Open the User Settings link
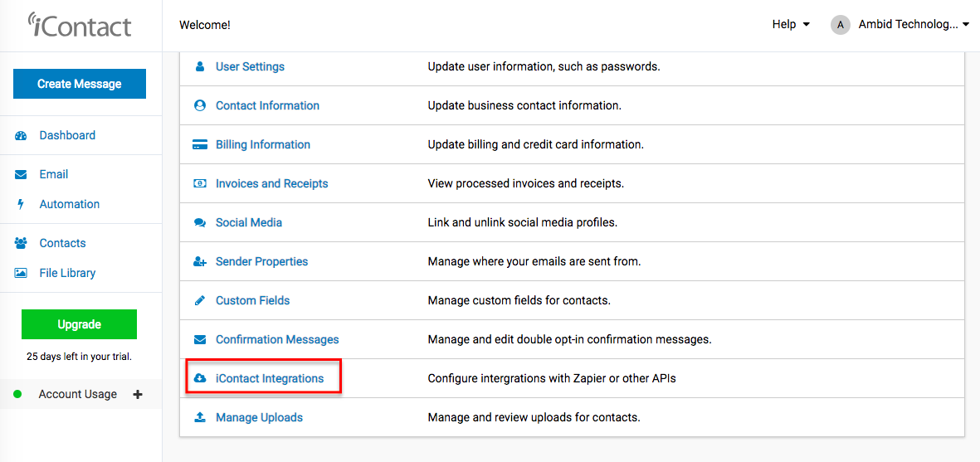Viewport: 980px width, 462px height. pyautogui.click(x=250, y=66)
